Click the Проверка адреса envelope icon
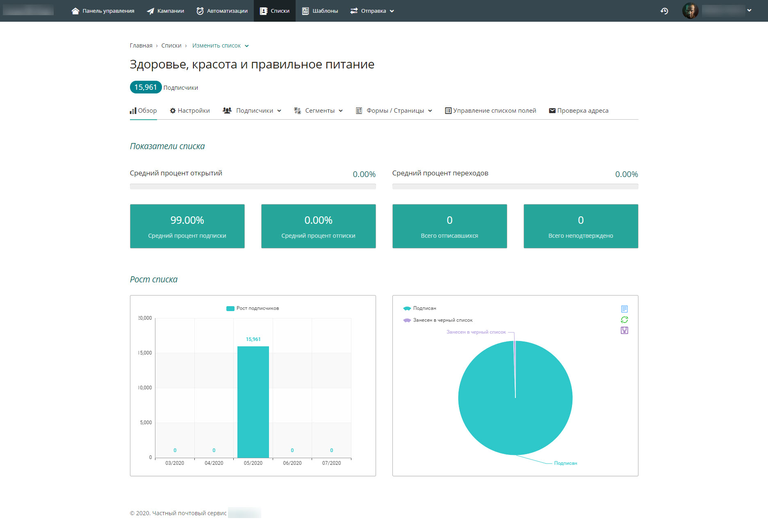 click(x=552, y=111)
